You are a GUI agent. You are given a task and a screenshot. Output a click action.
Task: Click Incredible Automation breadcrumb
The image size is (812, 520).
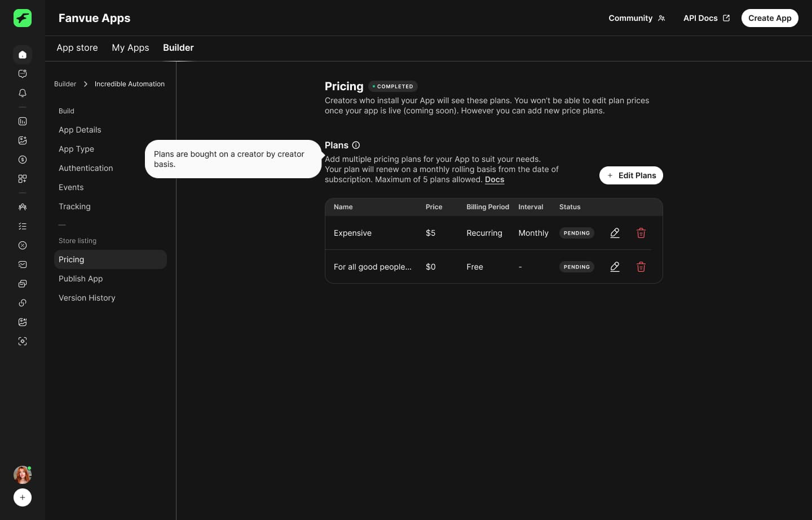(130, 84)
